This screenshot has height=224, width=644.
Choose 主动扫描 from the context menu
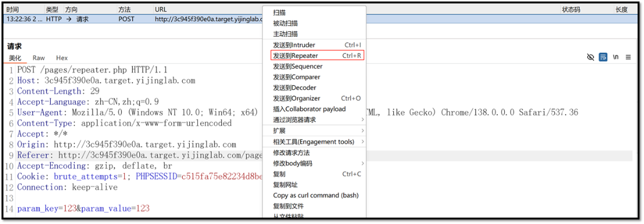(x=314, y=34)
